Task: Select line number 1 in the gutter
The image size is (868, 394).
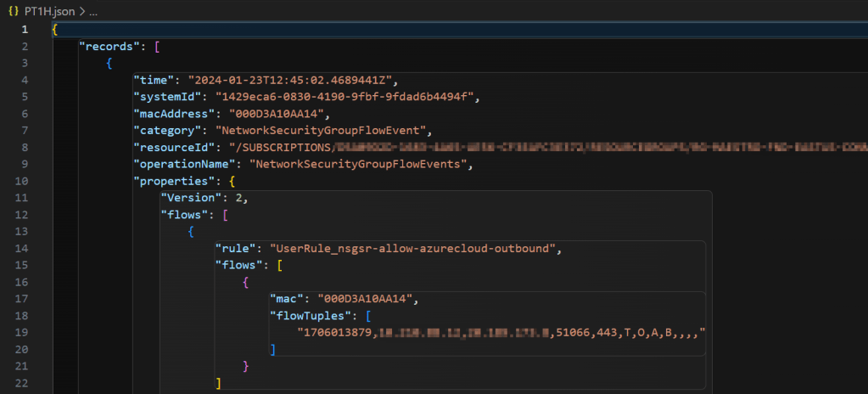Action: coord(24,30)
